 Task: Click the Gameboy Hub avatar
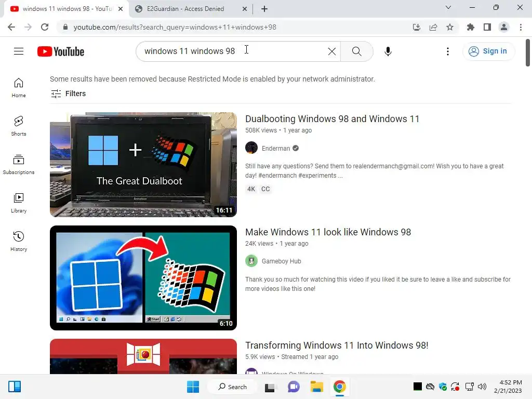251,261
